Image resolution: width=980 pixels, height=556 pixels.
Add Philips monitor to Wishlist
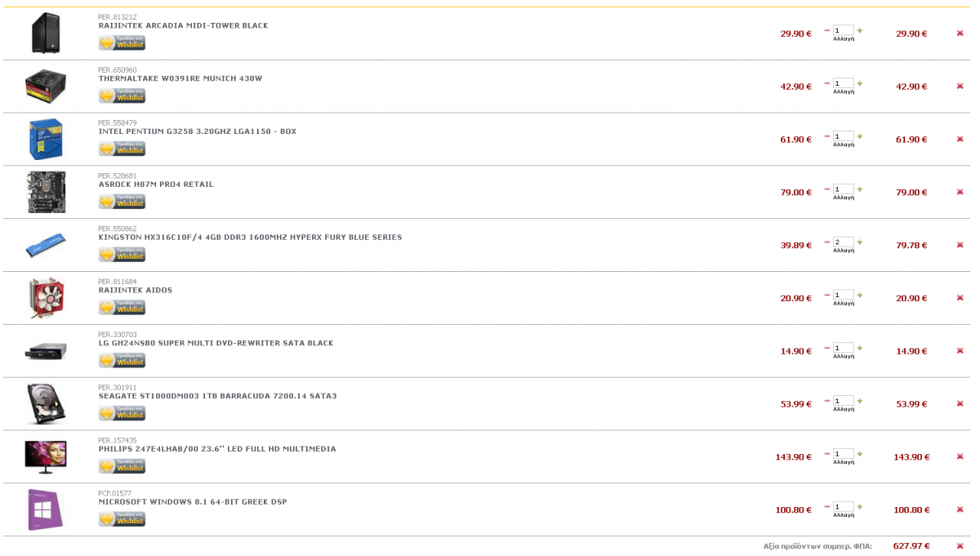[122, 467]
